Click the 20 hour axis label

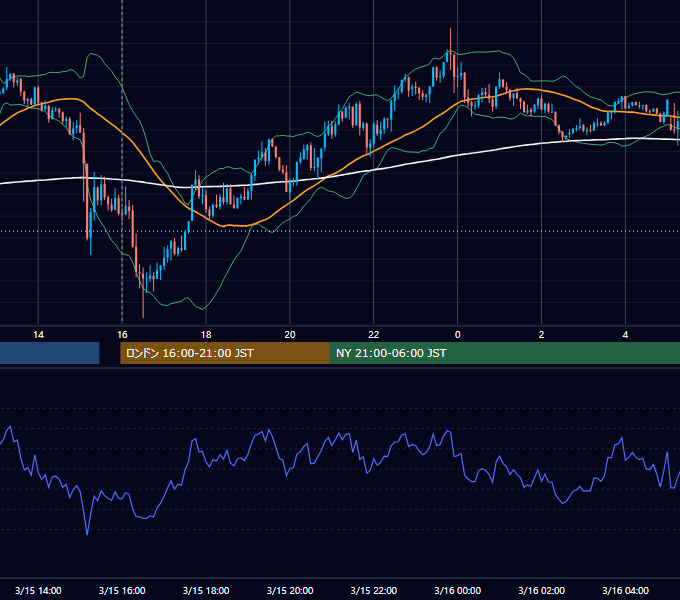pyautogui.click(x=290, y=335)
